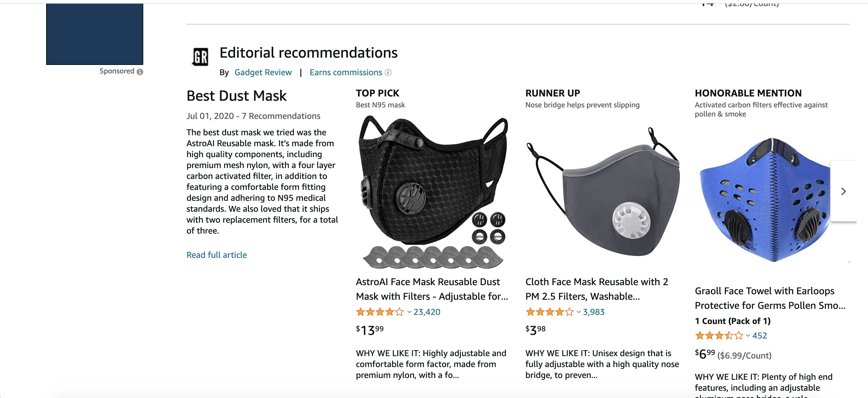Open Cloth Face Mask Reusable title link
Image resolution: width=868 pixels, height=398 pixels.
pos(597,289)
